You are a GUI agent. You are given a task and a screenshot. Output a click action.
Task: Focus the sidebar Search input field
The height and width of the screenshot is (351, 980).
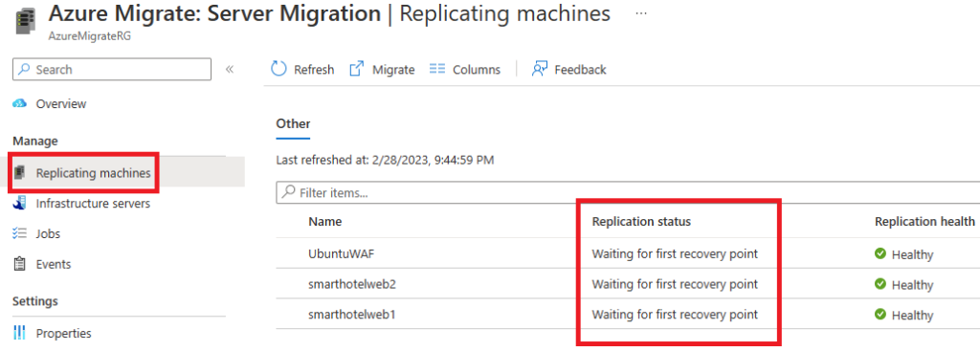coord(112,69)
